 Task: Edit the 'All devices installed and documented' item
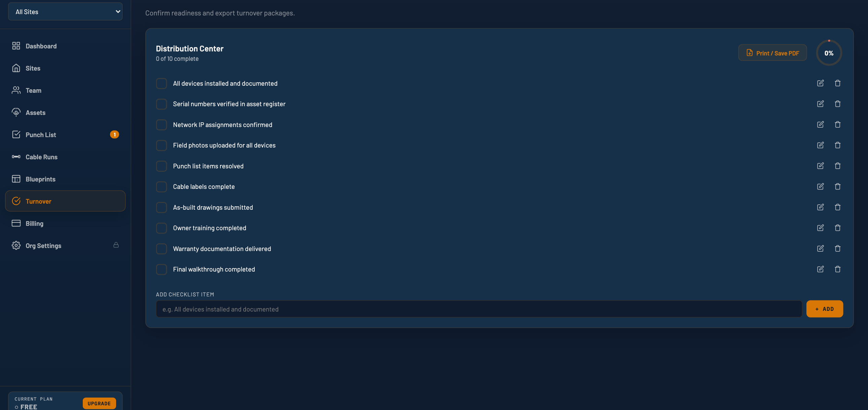pyautogui.click(x=820, y=83)
